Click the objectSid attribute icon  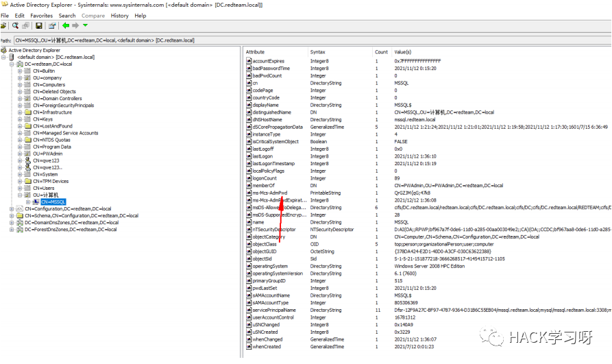(249, 259)
